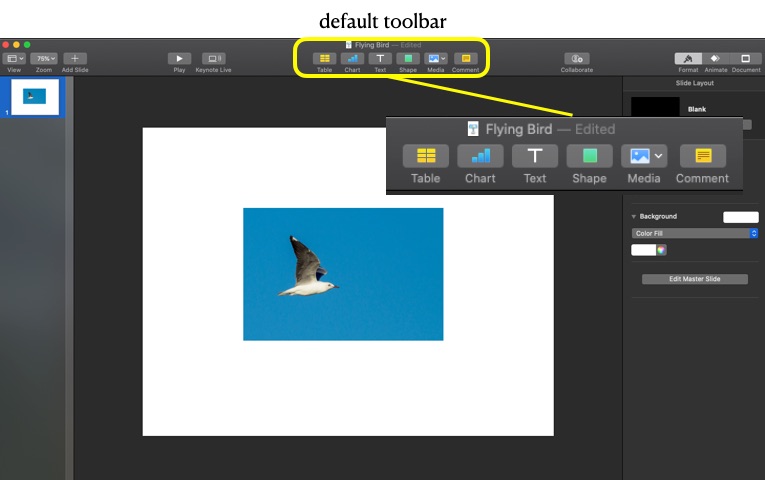Add a Comment using the main window toolbar
Viewport: 765px width, 480px height.
[465, 59]
